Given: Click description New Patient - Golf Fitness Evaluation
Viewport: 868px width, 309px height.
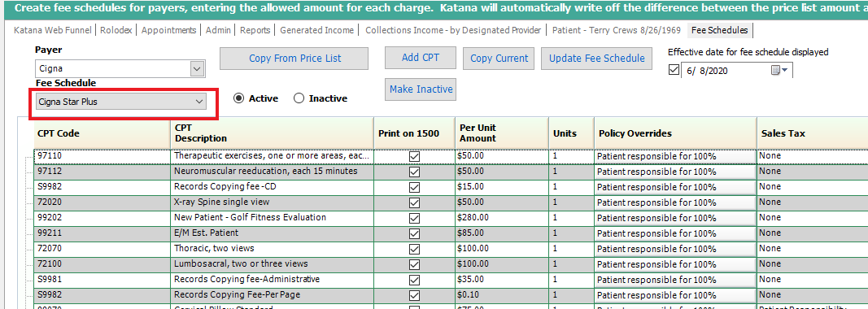Looking at the screenshot, I should point(273,218).
